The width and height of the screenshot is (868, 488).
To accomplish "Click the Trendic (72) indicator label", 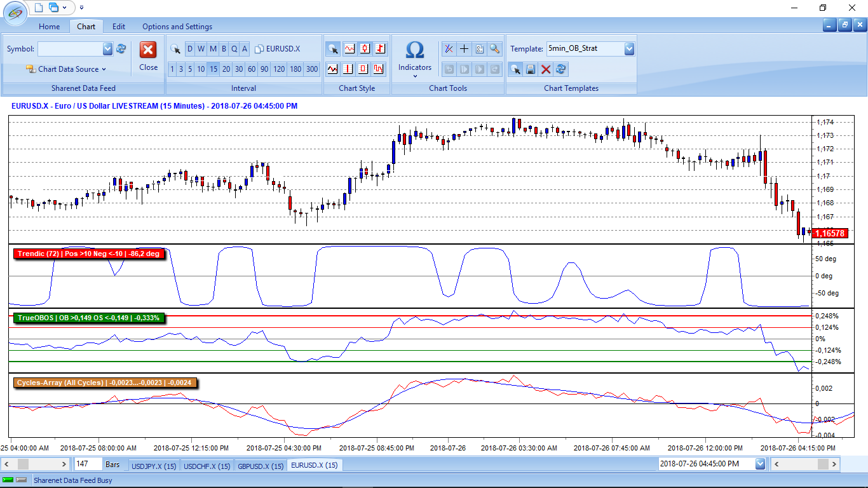I will 88,254.
